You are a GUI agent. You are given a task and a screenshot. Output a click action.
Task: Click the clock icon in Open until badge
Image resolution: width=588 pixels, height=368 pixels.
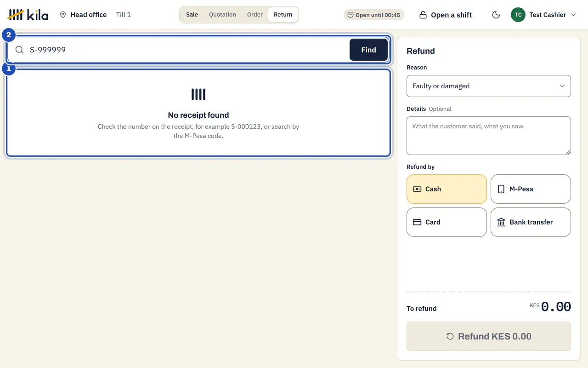coord(351,15)
